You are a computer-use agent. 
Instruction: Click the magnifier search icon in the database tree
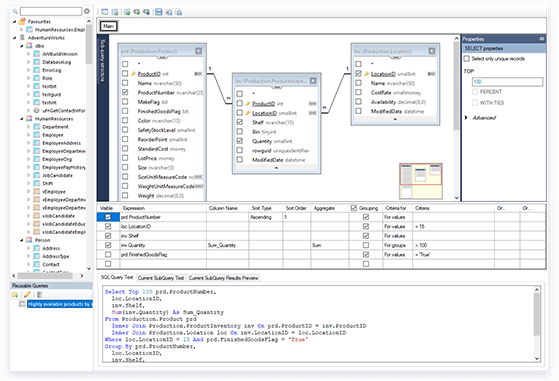click(x=15, y=11)
